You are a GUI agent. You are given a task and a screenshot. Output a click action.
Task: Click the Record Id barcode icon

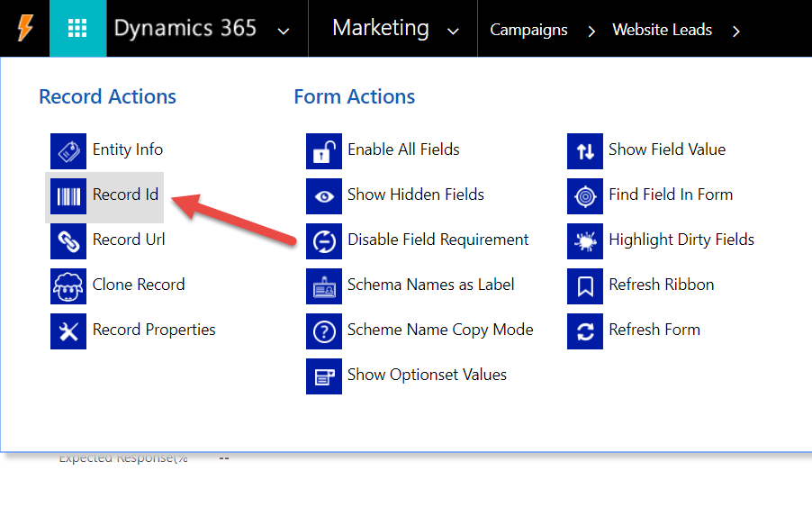click(x=68, y=195)
